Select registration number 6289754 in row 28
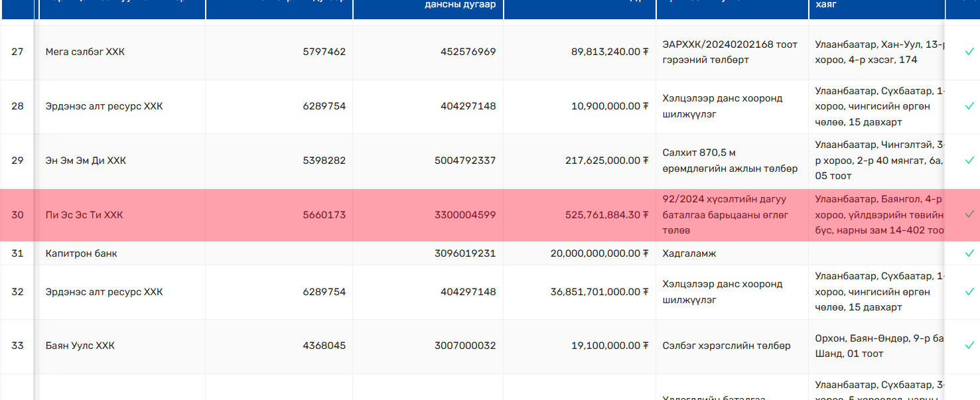 [x=324, y=106]
